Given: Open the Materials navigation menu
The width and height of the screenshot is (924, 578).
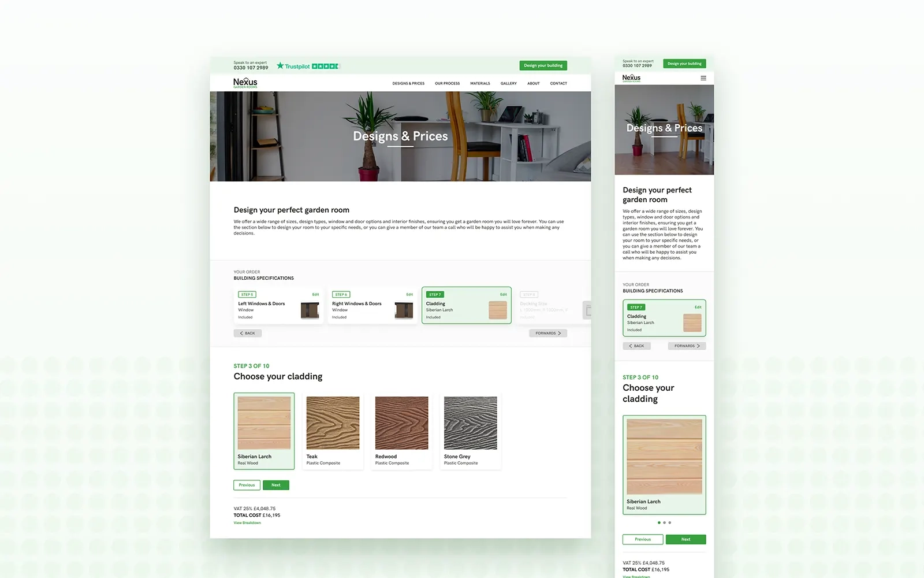Looking at the screenshot, I should [480, 83].
